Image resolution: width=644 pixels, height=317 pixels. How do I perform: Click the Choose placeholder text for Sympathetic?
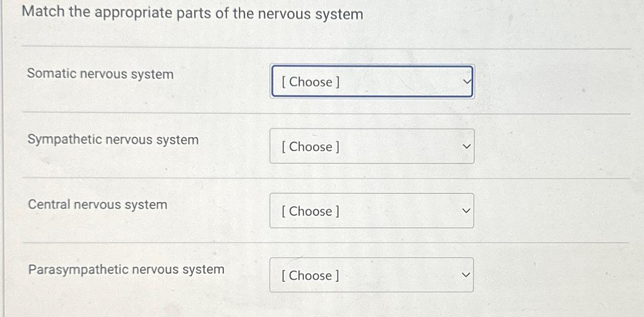click(308, 147)
